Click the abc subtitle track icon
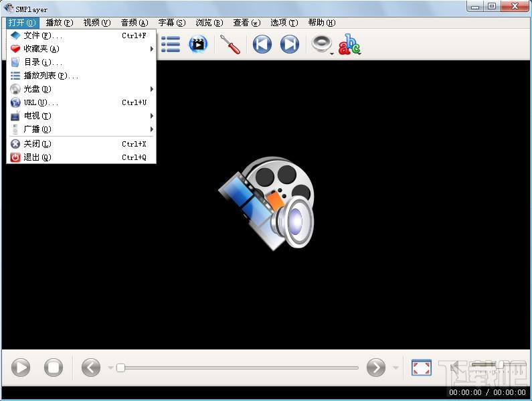 (349, 44)
